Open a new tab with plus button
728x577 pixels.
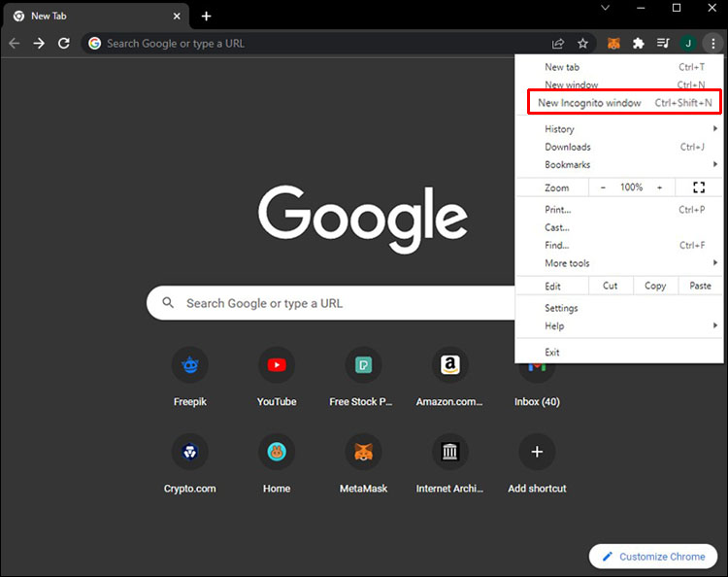point(206,17)
